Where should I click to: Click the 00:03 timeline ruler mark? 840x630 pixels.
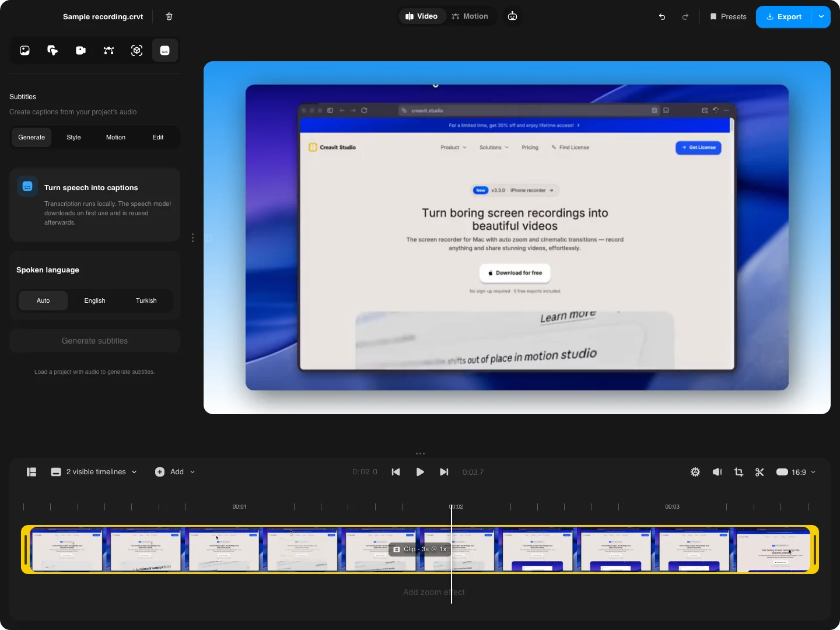click(673, 506)
